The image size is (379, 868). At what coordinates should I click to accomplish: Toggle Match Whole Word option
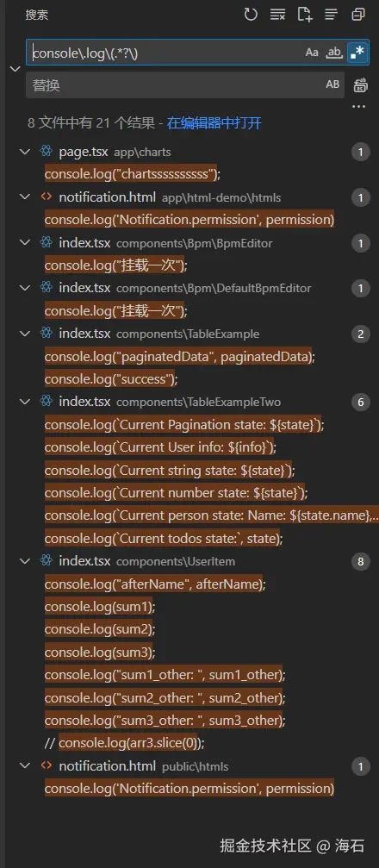[334, 53]
